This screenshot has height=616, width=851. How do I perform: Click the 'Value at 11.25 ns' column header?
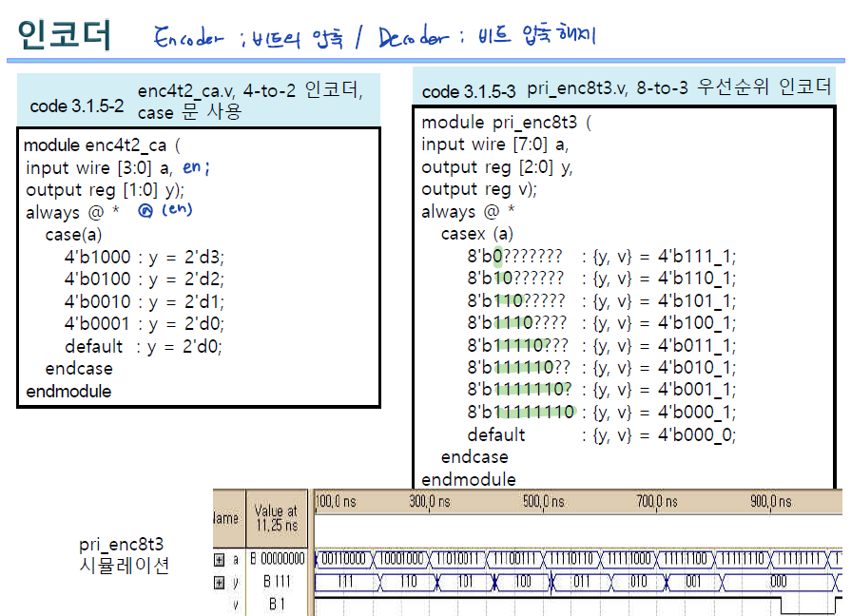coord(277,518)
